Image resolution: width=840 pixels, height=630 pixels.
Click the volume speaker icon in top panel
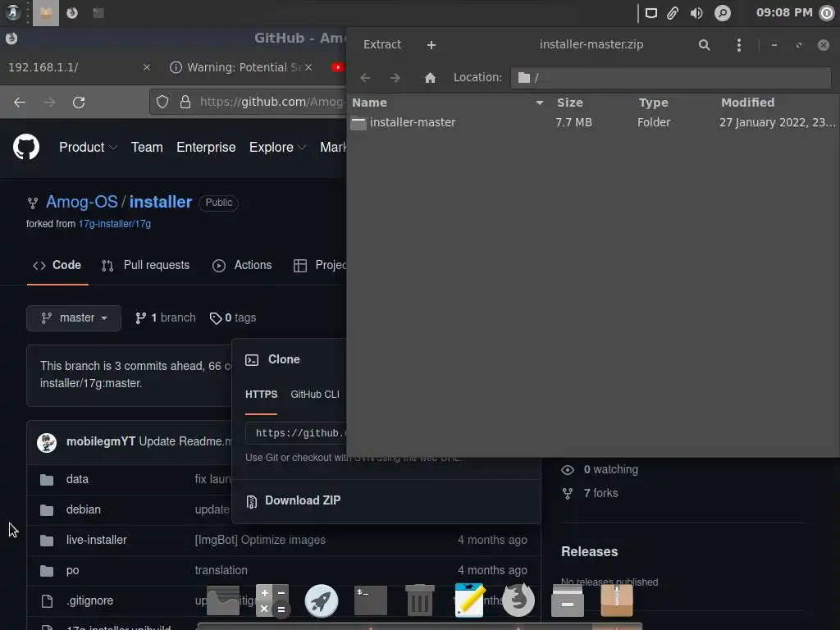696,13
